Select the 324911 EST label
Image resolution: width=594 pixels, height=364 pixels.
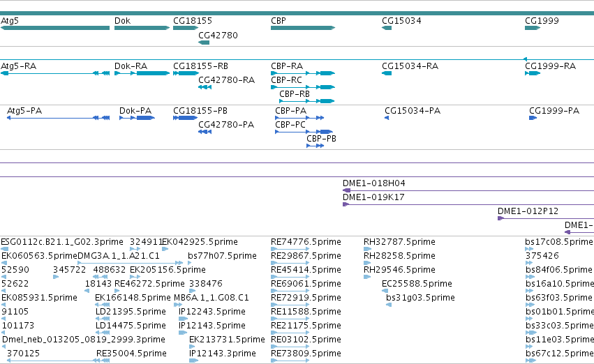(x=146, y=242)
